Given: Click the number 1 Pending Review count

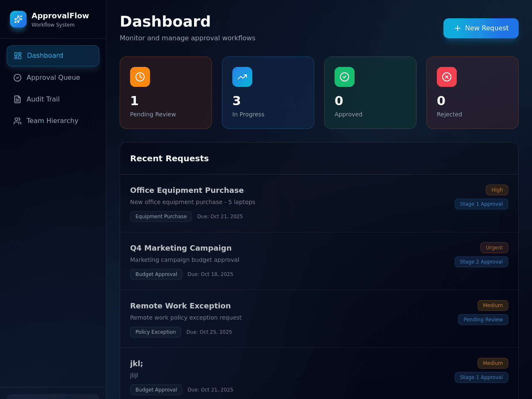Looking at the screenshot, I should [x=134, y=101].
